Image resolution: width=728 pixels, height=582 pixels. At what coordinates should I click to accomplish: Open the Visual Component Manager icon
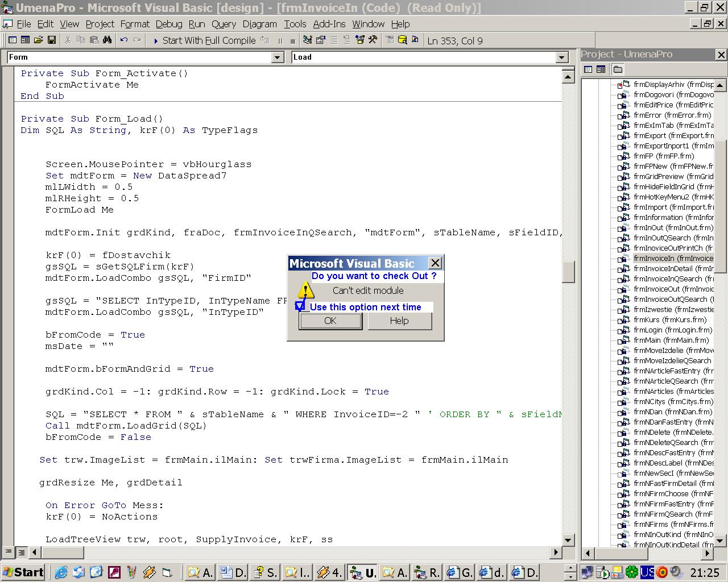click(415, 40)
